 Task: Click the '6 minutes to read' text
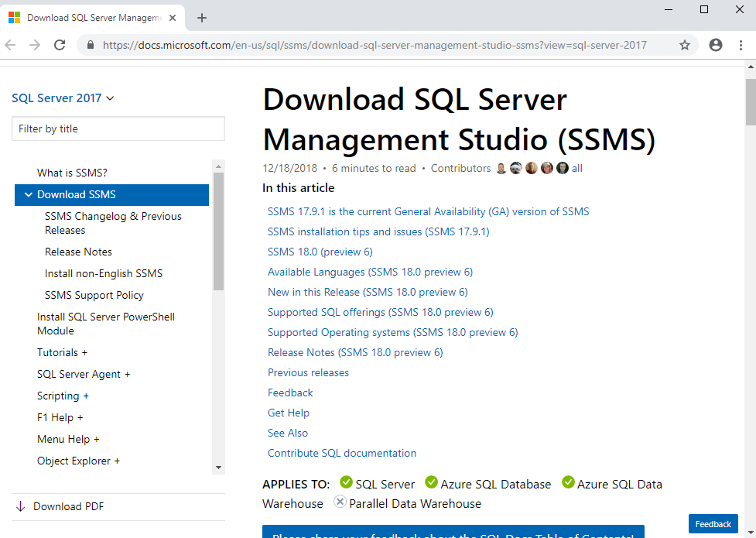point(374,169)
